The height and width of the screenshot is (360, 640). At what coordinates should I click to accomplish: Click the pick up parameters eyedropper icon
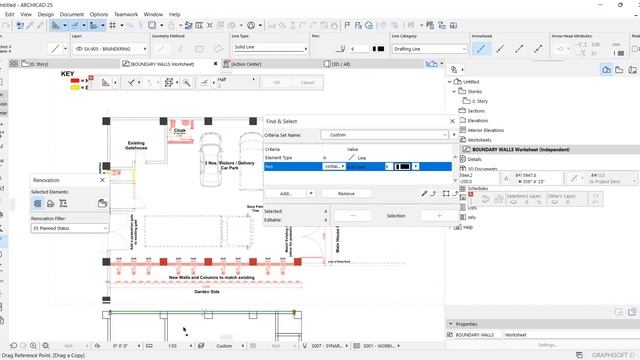tap(30, 25)
